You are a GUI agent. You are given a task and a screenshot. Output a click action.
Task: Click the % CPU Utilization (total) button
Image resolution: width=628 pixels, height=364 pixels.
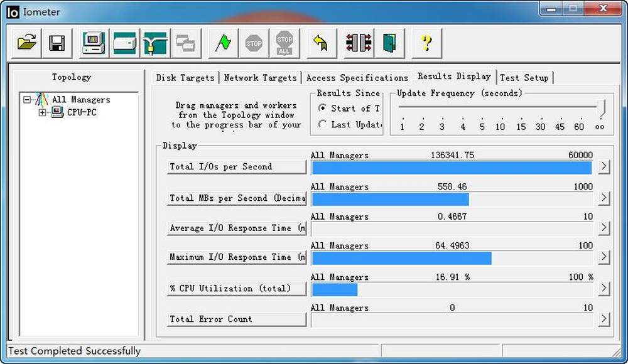[x=237, y=288]
